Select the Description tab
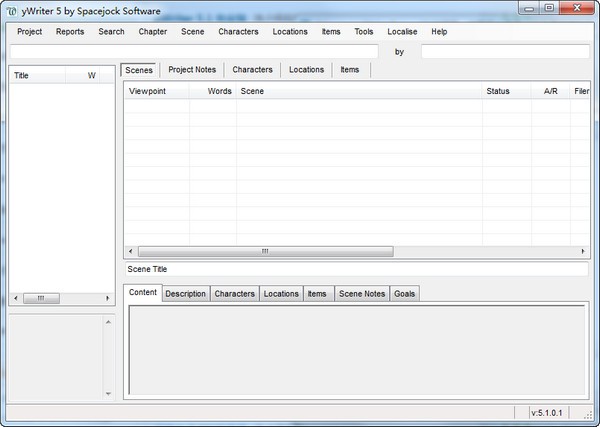This screenshot has height=427, width=600. pyautogui.click(x=186, y=294)
